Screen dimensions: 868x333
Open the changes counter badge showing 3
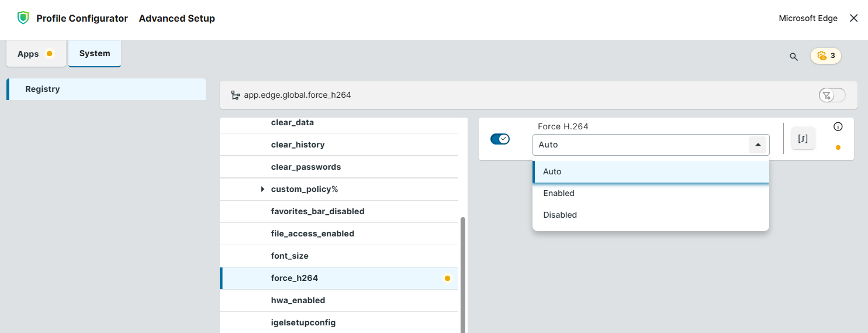pos(825,56)
